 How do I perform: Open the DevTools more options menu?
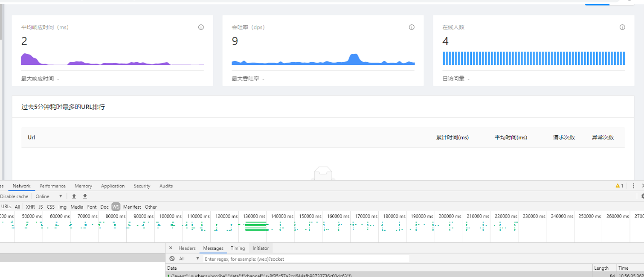coord(633,186)
